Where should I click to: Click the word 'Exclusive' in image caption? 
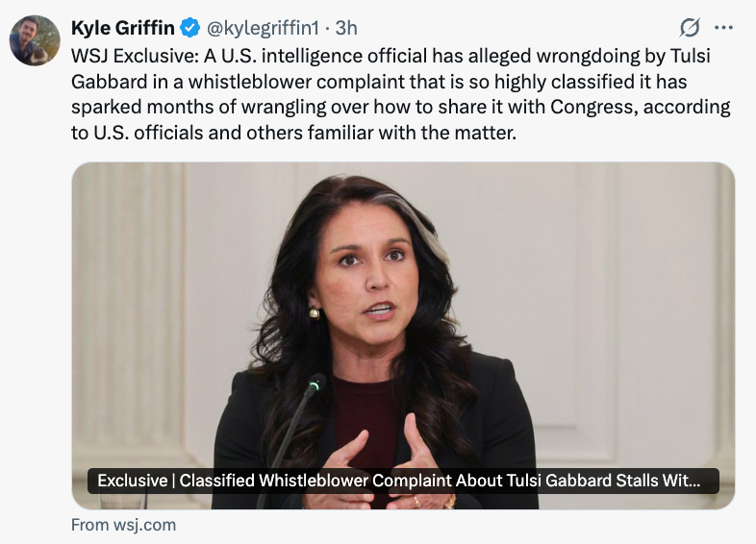tap(130, 481)
